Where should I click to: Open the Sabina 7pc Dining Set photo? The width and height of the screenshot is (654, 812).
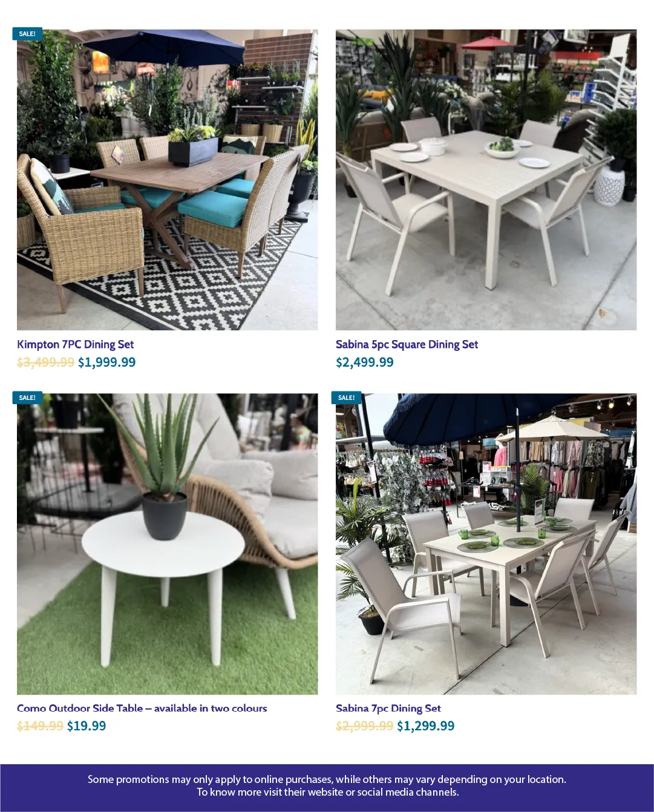[486, 544]
